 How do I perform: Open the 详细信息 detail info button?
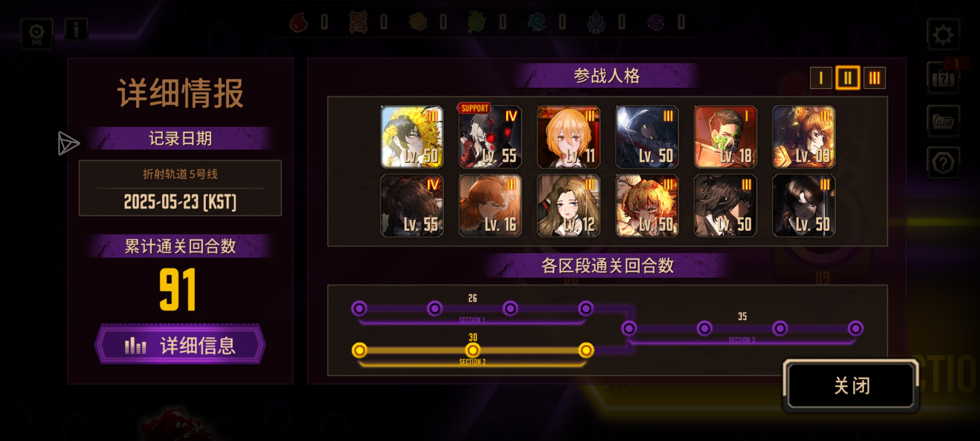pyautogui.click(x=180, y=345)
